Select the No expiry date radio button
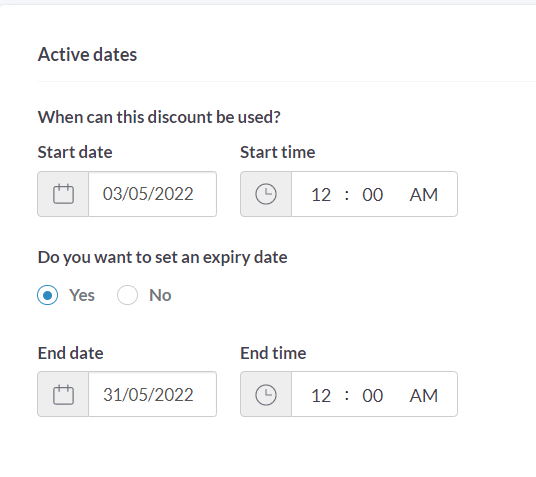The image size is (536, 477). click(x=128, y=295)
